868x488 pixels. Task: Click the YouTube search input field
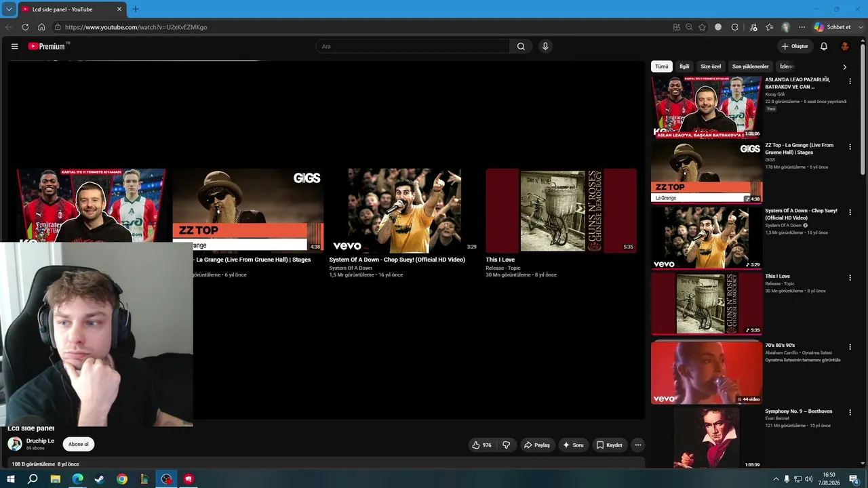coord(412,46)
